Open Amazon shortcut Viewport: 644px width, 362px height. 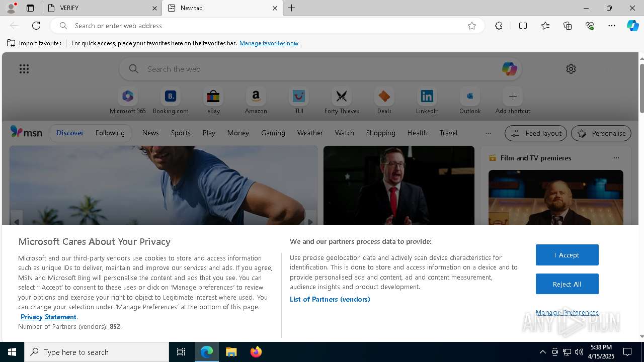click(x=256, y=101)
